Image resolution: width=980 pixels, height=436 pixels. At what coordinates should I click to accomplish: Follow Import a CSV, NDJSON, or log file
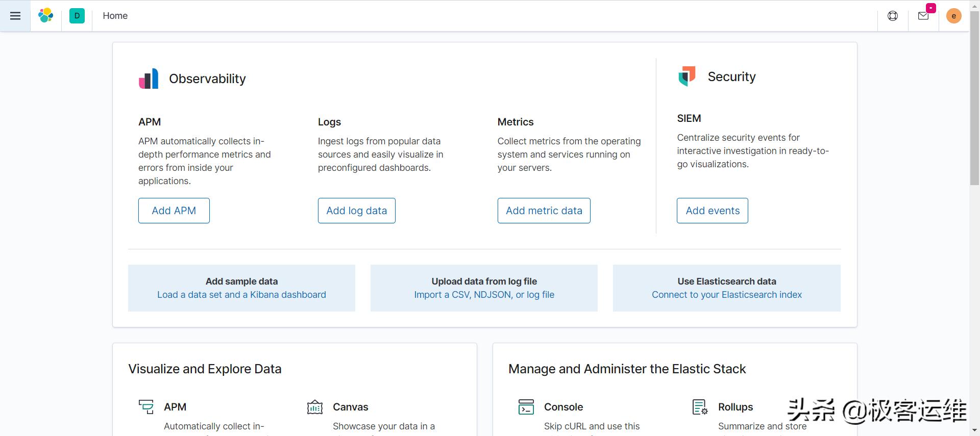click(484, 295)
